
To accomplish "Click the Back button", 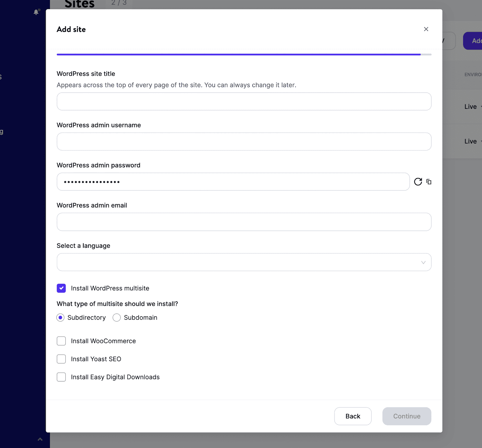I will click(x=353, y=416).
